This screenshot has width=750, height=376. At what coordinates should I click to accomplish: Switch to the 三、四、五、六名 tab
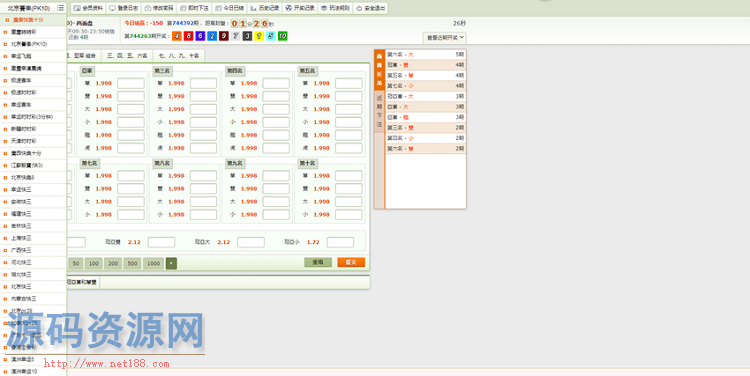(127, 56)
